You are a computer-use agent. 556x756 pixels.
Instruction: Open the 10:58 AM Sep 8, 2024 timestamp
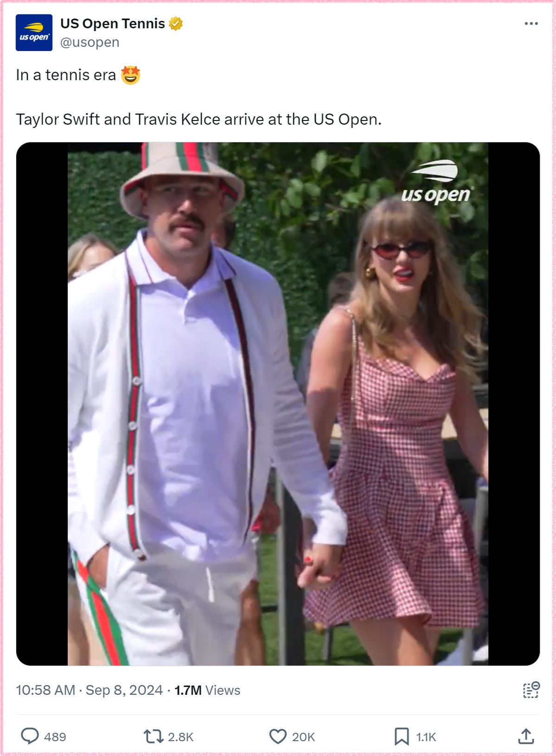click(x=89, y=690)
